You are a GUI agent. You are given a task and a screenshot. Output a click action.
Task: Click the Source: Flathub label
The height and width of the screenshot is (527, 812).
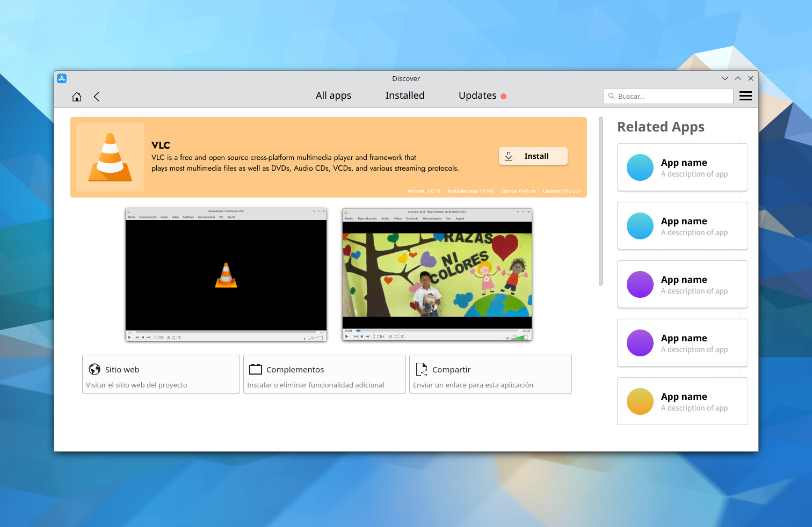click(518, 191)
